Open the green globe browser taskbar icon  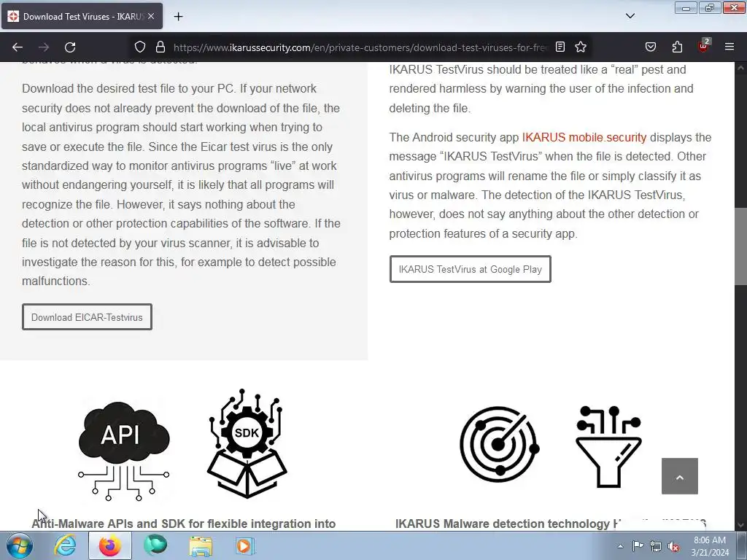pos(155,545)
